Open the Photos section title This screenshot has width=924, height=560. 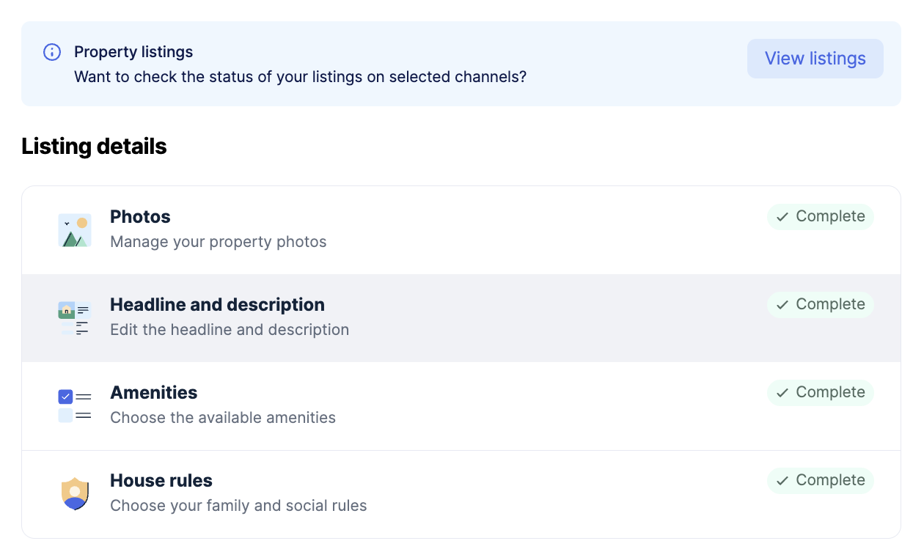pos(140,217)
